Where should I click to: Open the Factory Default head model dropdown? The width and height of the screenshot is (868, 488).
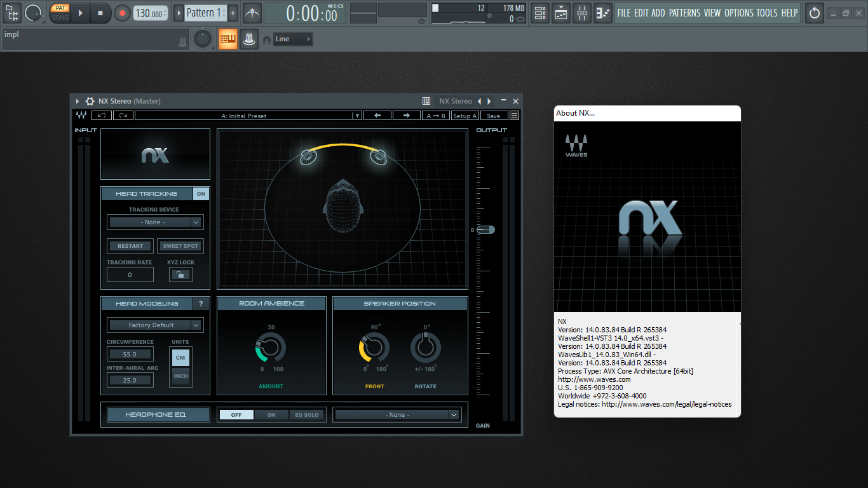click(155, 325)
